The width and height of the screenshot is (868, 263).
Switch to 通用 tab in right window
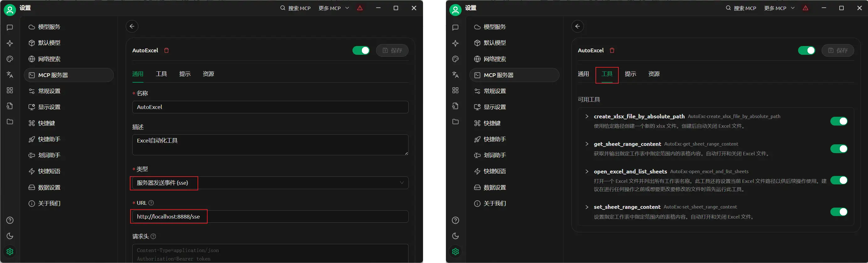click(583, 74)
